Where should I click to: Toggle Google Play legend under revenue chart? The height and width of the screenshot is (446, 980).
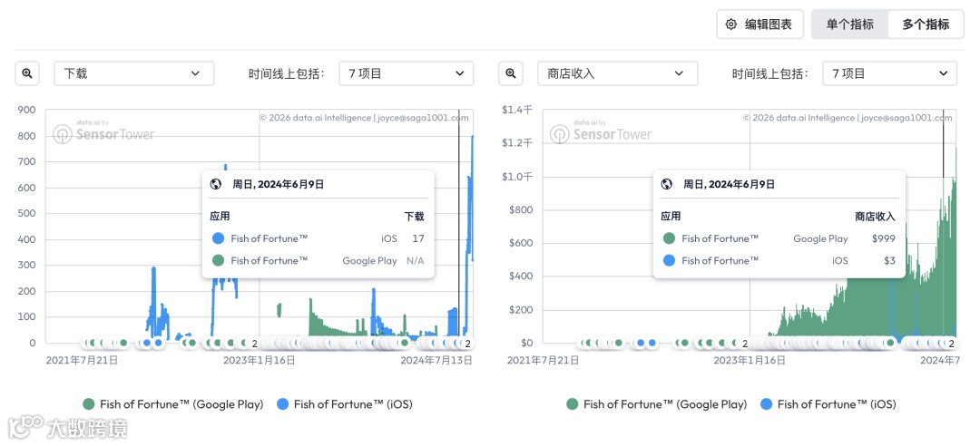[657, 404]
